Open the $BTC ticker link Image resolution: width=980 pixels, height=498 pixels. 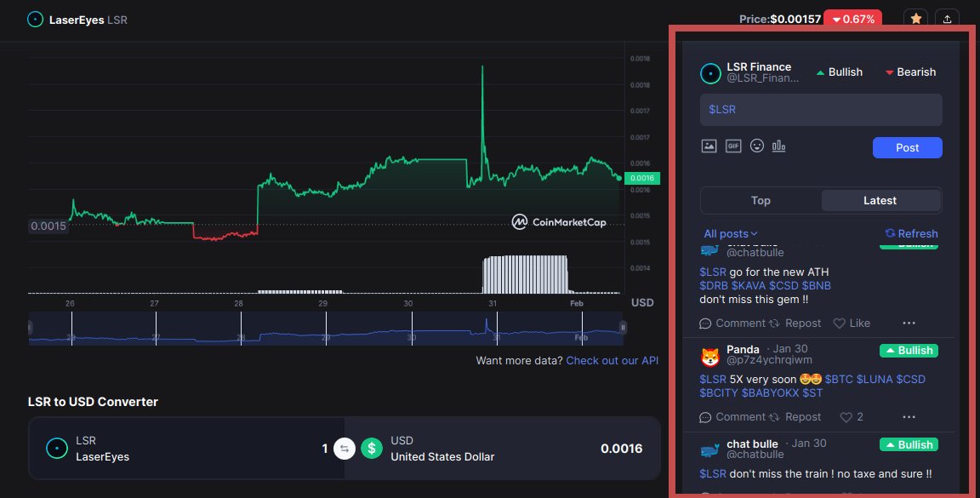tap(839, 379)
